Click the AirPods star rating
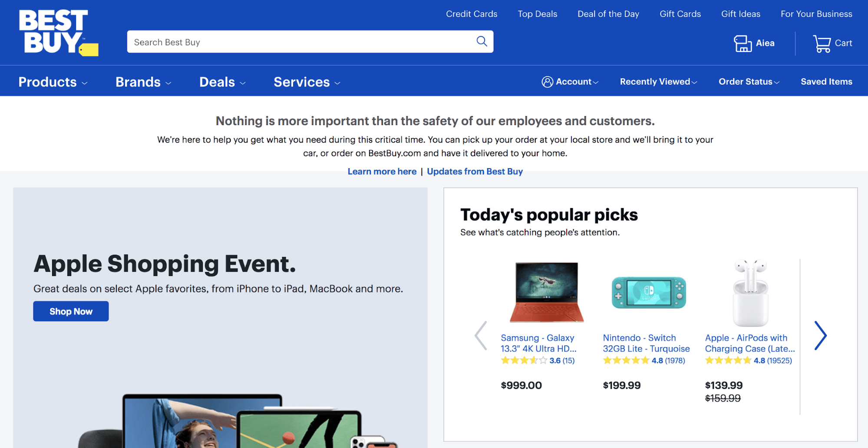The width and height of the screenshot is (868, 448). click(728, 360)
